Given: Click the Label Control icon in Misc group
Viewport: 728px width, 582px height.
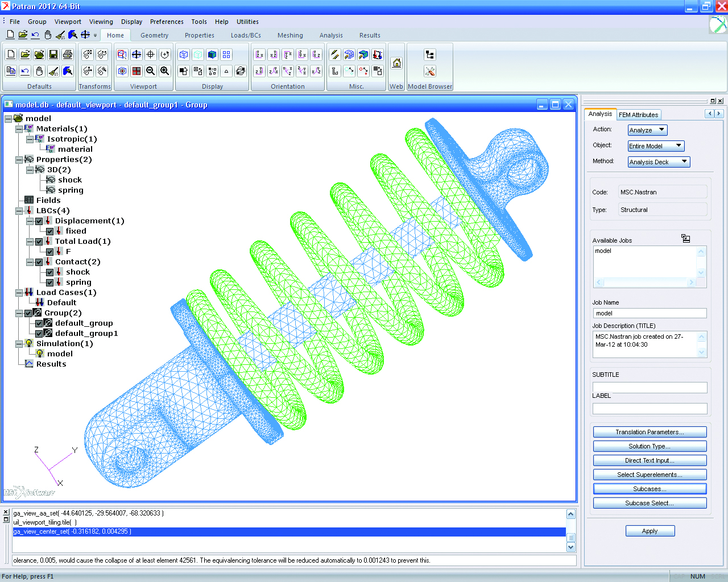Looking at the screenshot, I should click(335, 71).
